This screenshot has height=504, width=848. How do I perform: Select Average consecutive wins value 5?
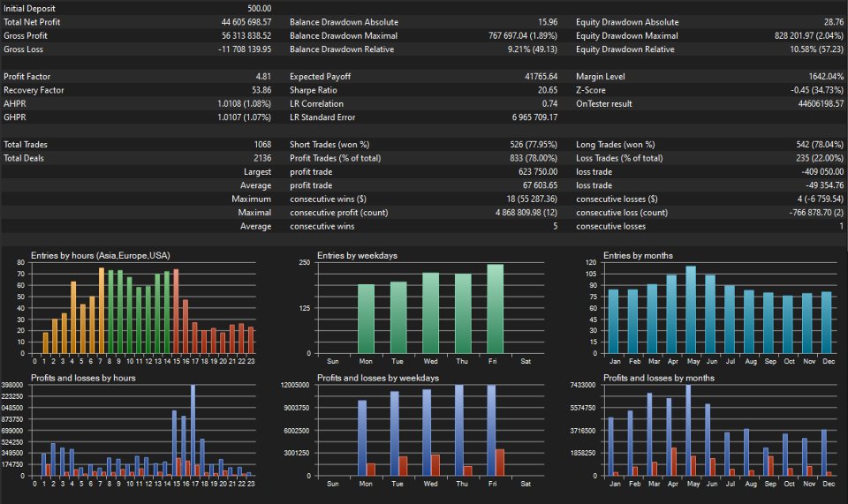(555, 226)
